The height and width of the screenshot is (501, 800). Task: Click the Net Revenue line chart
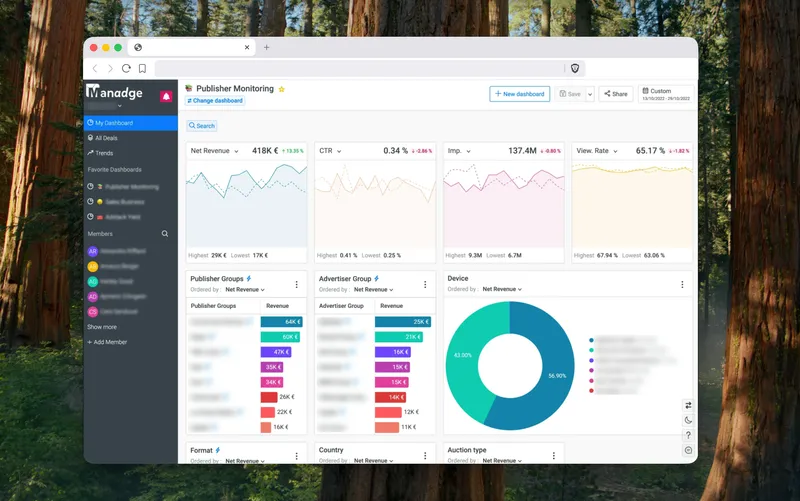(246, 204)
